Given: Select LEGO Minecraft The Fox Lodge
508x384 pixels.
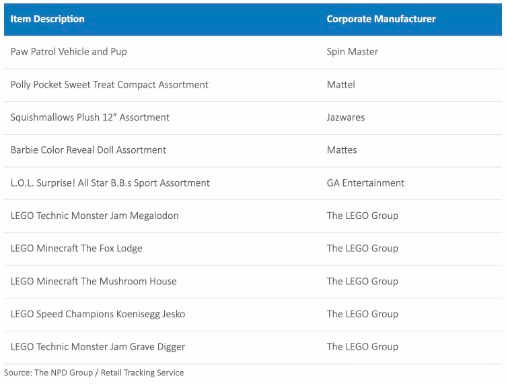Looking at the screenshot, I should pos(76,248).
